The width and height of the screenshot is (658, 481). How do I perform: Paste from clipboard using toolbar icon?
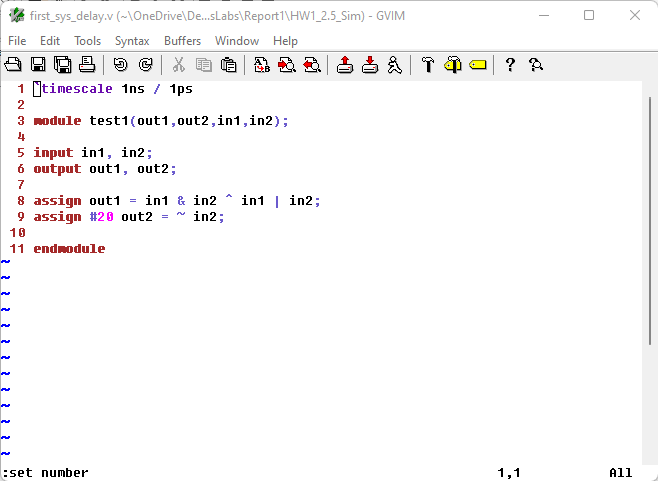[228, 65]
